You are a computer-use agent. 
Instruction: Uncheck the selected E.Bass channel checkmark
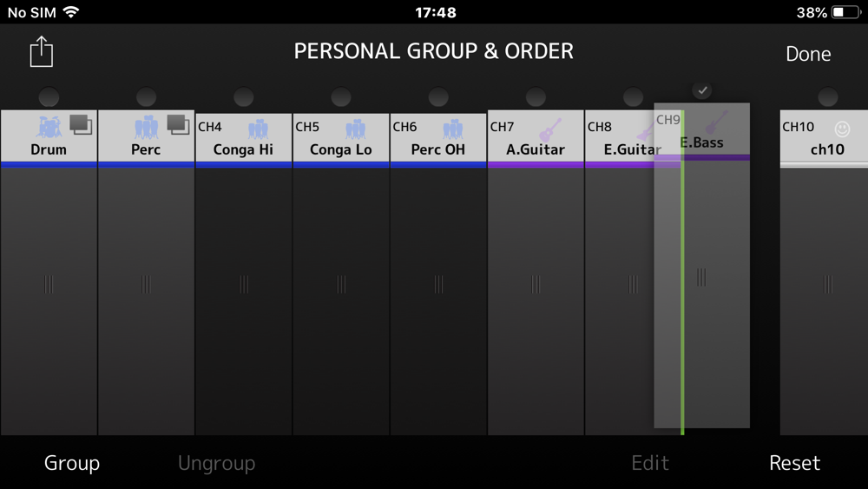(x=702, y=90)
